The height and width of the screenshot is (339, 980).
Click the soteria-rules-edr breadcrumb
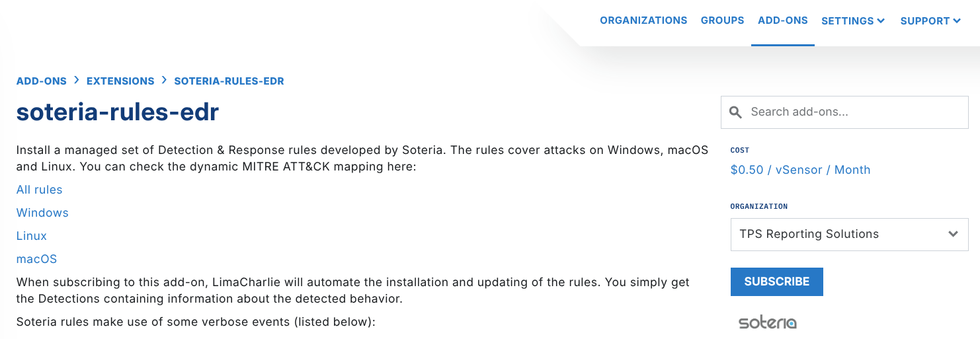click(x=229, y=81)
